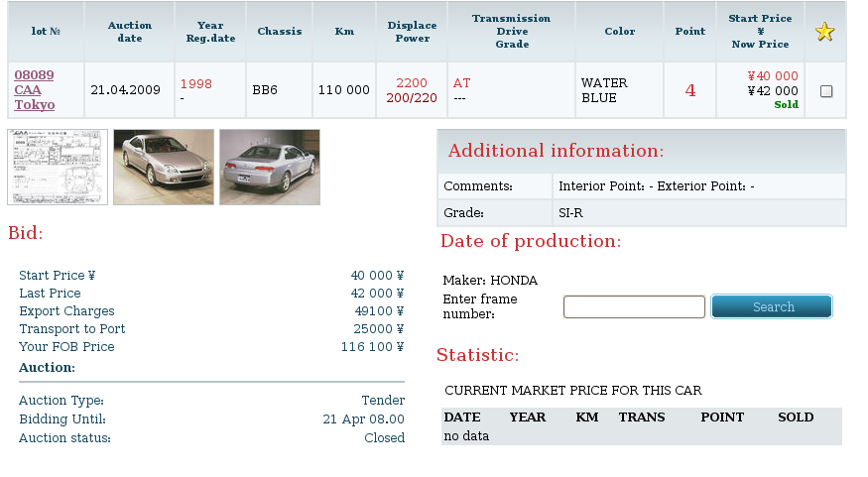Click the Auction date column header

click(130, 32)
